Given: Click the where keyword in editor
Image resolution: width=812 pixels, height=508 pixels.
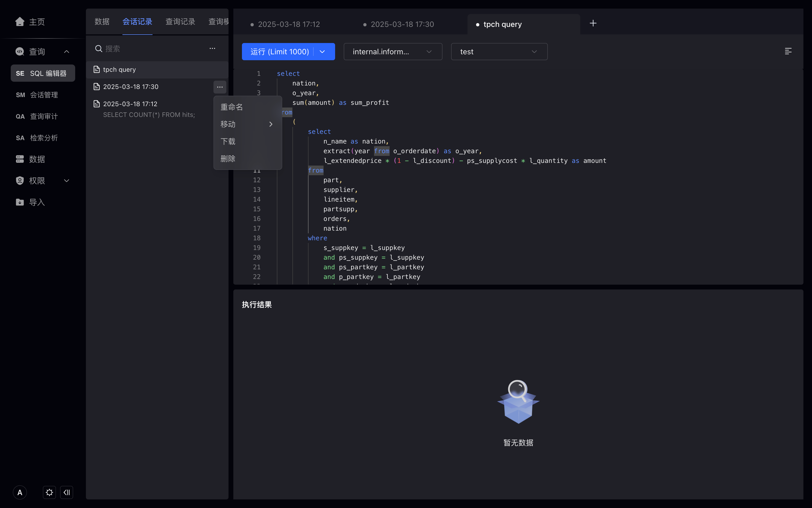Looking at the screenshot, I should click(317, 238).
